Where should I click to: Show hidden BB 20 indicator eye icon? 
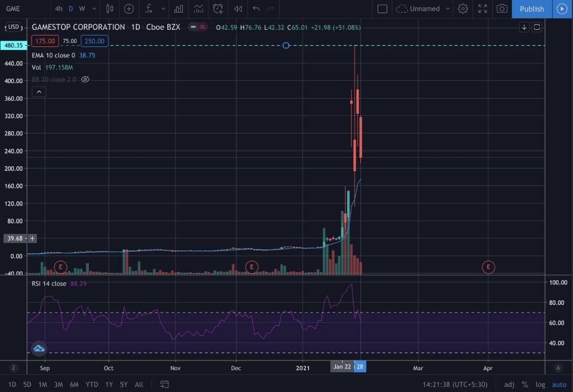coord(85,79)
